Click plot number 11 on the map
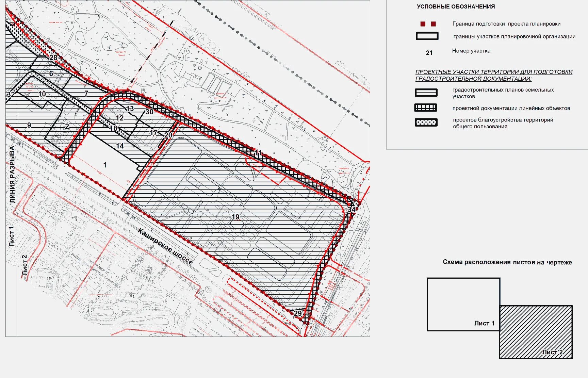Screen dimensions: 588x378 click(x=258, y=153)
